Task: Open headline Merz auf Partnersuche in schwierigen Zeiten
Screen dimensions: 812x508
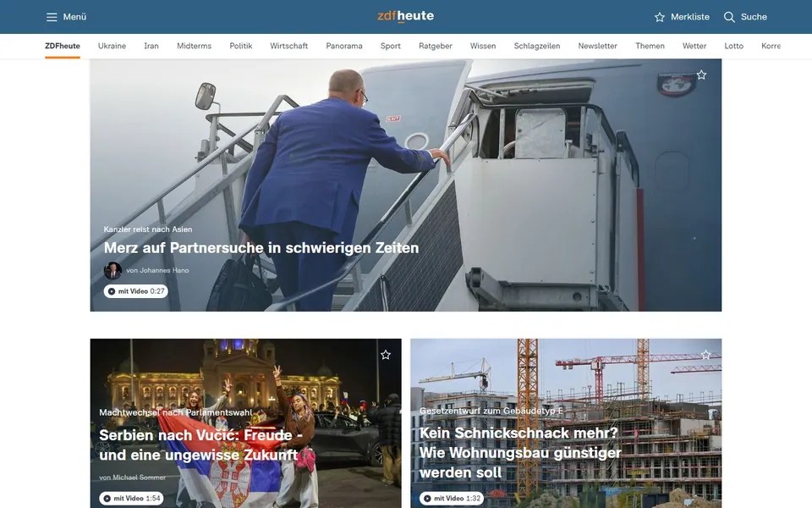Action: coord(261,248)
